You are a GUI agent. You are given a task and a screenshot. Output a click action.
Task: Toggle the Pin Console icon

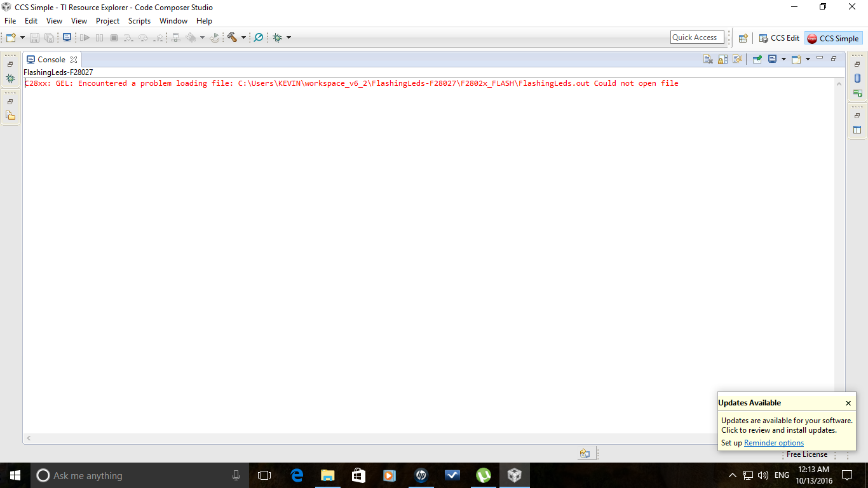(757, 59)
